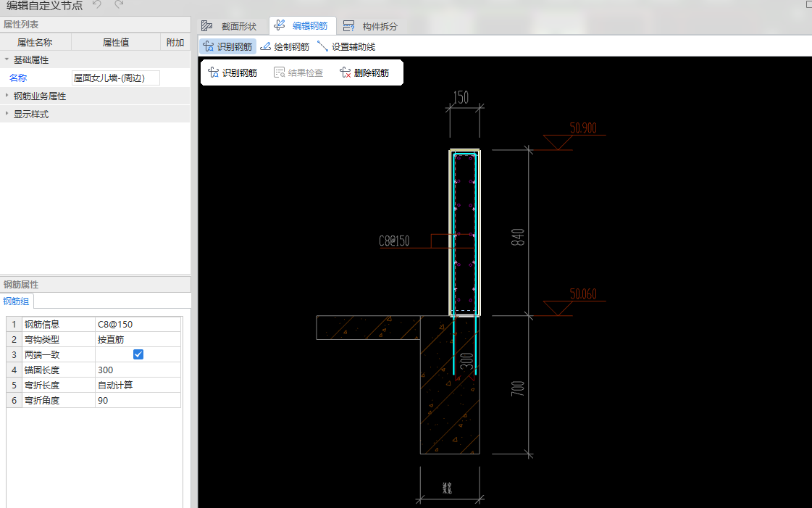Select the 绘制钢筋 tool

(x=285, y=46)
